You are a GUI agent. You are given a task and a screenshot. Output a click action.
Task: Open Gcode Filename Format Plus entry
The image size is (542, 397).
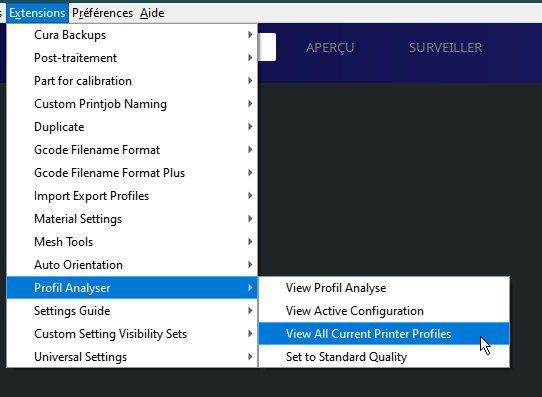(x=132, y=173)
